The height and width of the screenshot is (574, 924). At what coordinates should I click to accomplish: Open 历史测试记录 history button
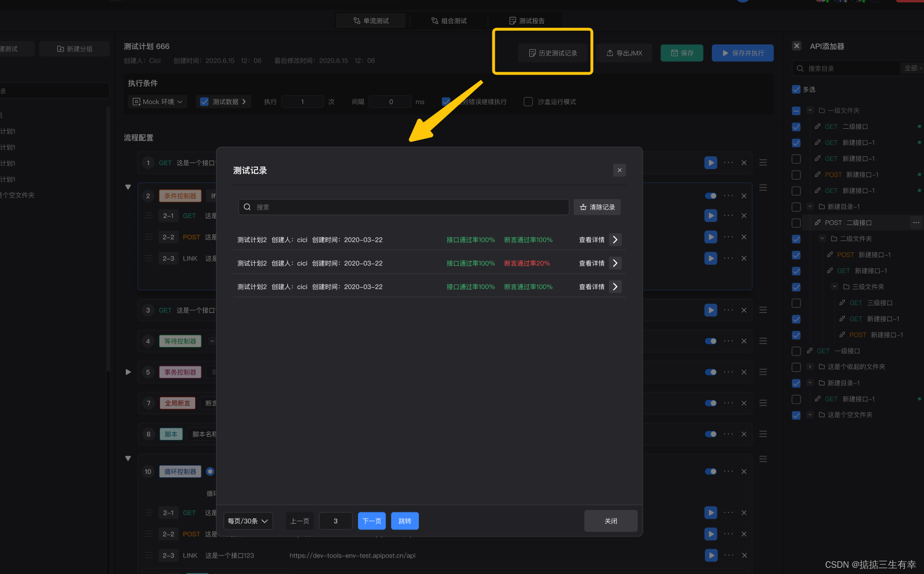tap(553, 53)
